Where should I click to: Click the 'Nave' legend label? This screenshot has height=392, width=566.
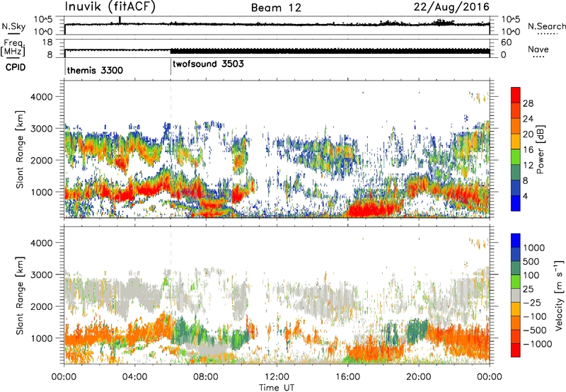(538, 49)
